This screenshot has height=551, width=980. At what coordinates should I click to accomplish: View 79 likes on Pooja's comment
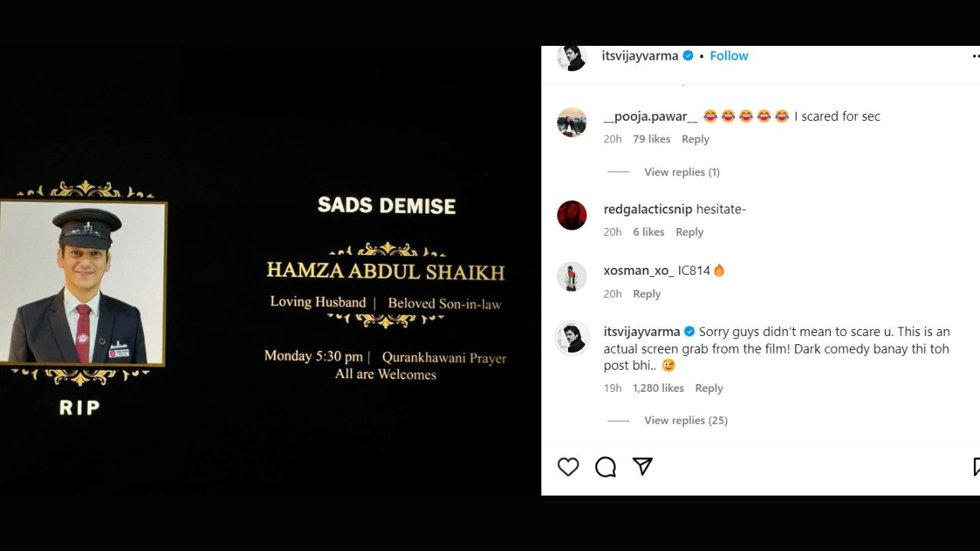click(652, 139)
